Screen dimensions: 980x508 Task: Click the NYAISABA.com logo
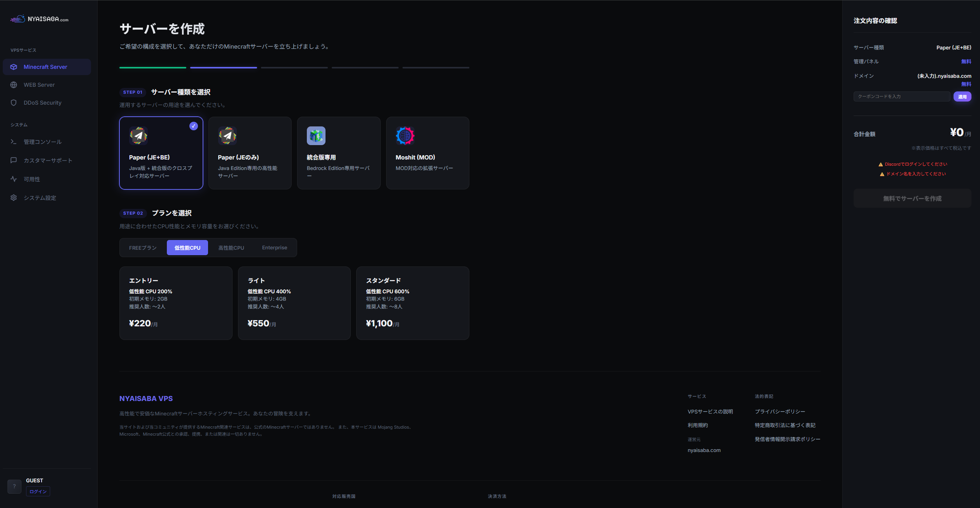click(39, 19)
